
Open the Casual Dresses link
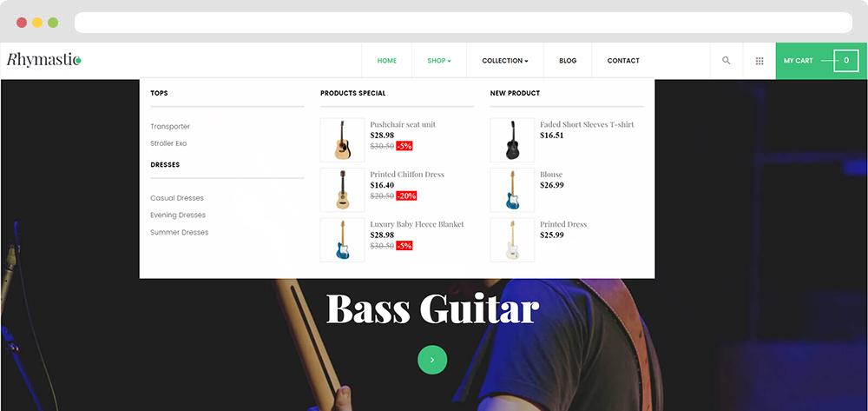tap(177, 198)
